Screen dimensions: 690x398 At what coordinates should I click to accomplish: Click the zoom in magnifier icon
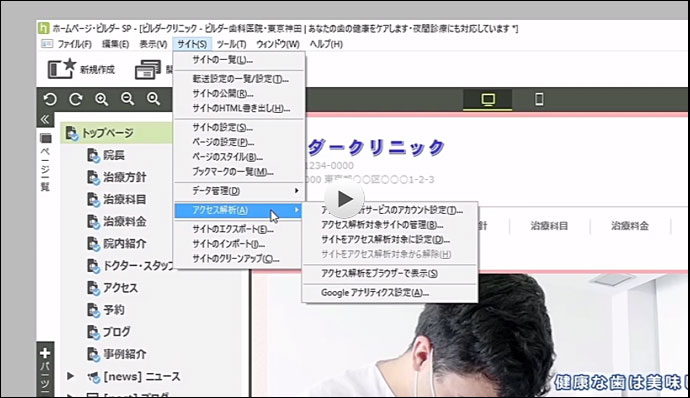pos(102,99)
